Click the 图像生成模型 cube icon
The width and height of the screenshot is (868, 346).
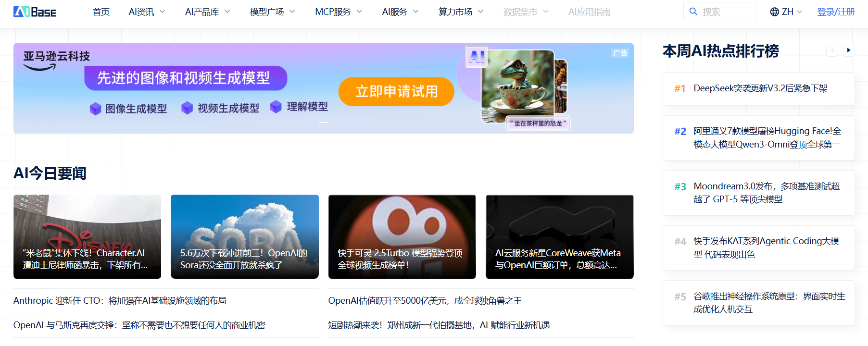click(95, 109)
